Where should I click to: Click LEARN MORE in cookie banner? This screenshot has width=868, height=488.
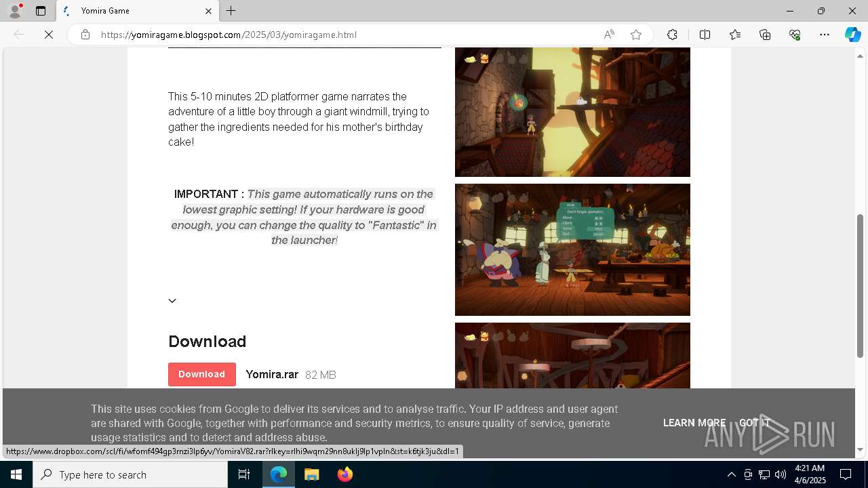click(694, 423)
